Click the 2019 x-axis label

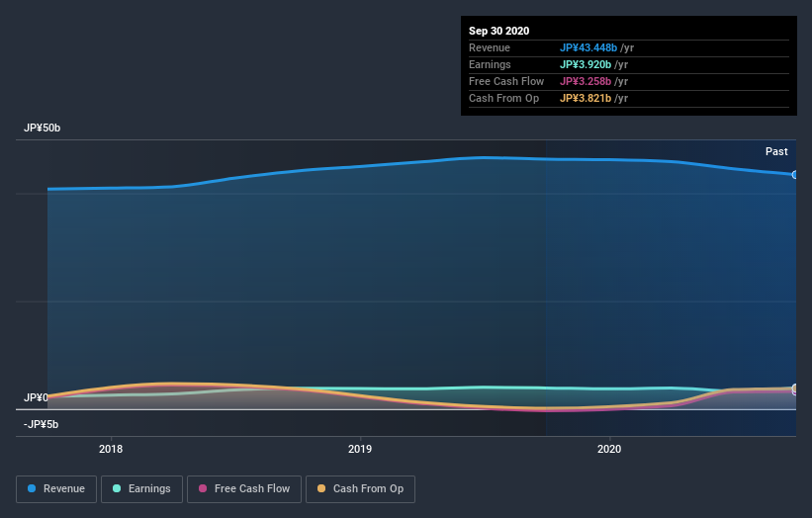click(x=360, y=449)
